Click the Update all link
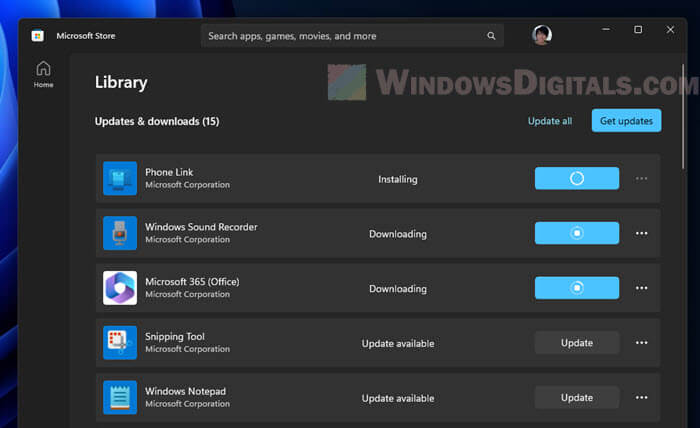 [550, 121]
